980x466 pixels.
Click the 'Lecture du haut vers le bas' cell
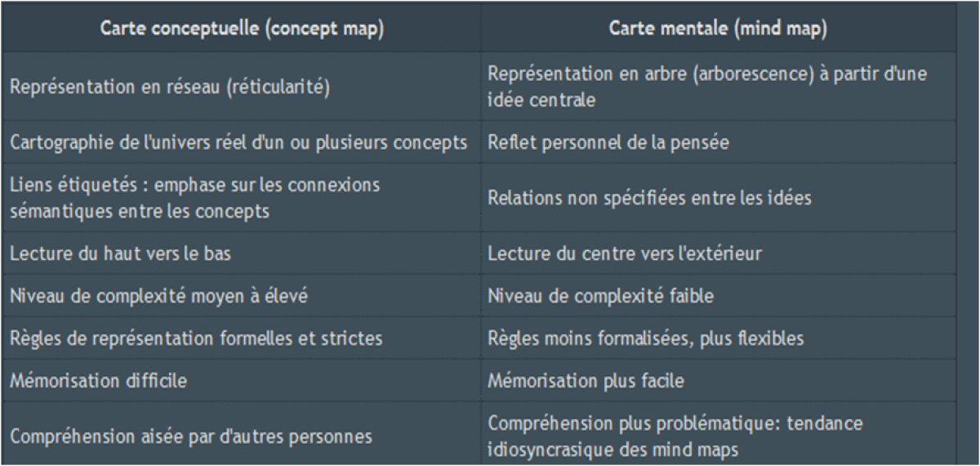coord(242,253)
